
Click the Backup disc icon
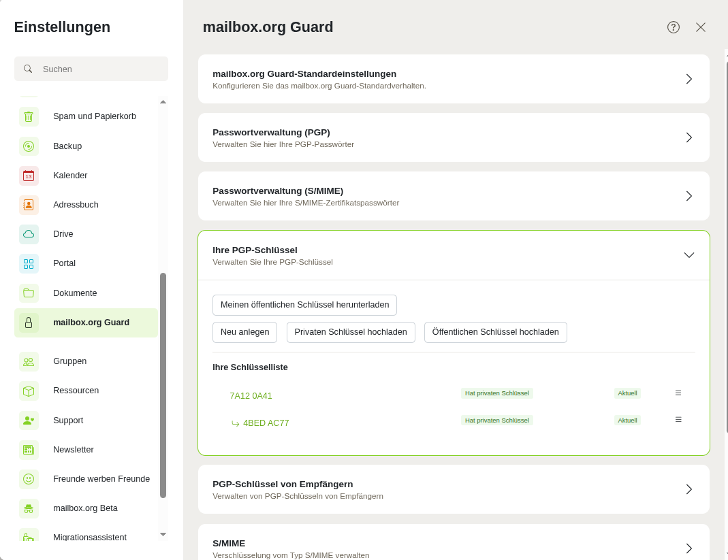click(x=29, y=146)
